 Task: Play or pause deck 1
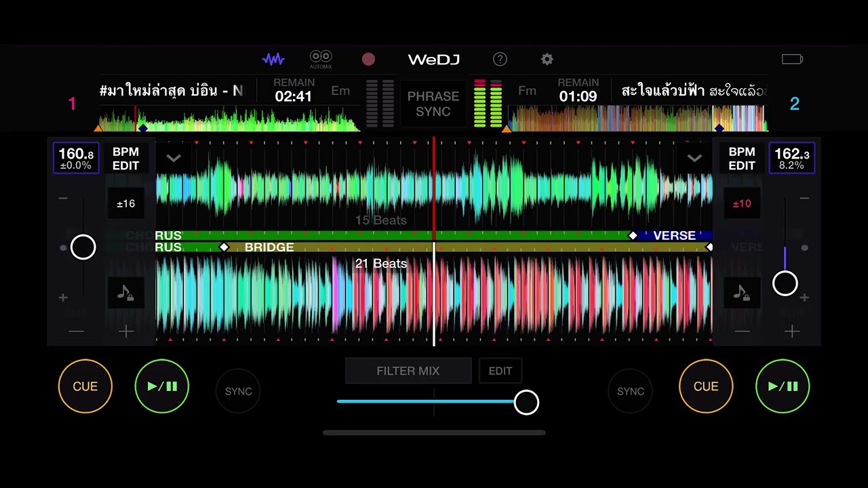click(162, 386)
